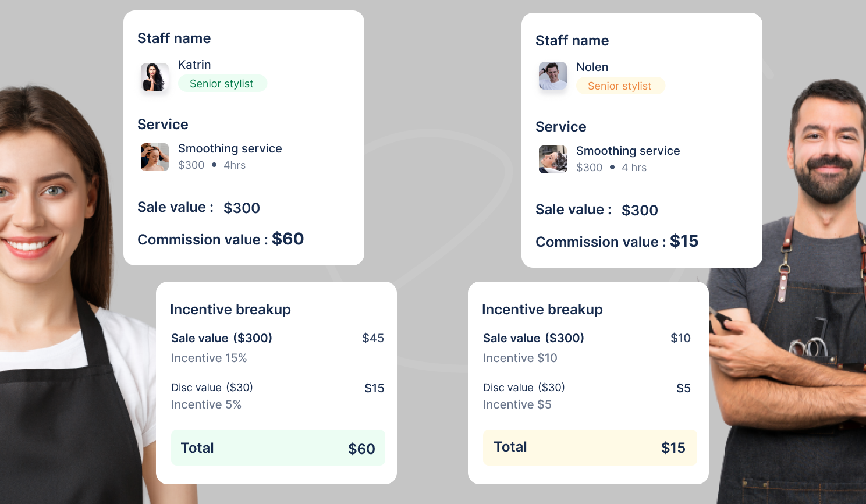The height and width of the screenshot is (504, 866).
Task: Click Nolen's profile avatar
Action: pos(552,76)
